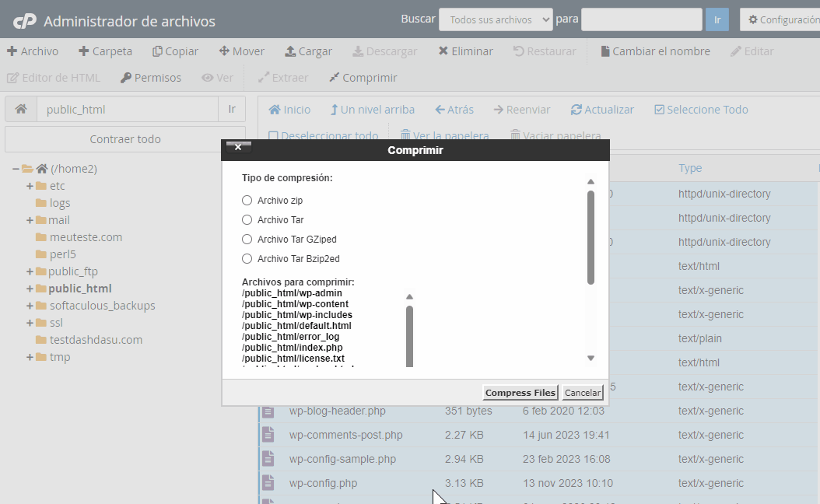Click the Extraer toolbar button

(x=283, y=77)
